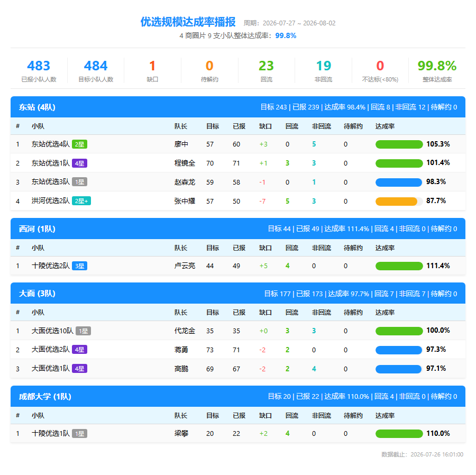476x475 pixels.
Task: Select the 西河 (1队) section header
Action: click(x=237, y=229)
